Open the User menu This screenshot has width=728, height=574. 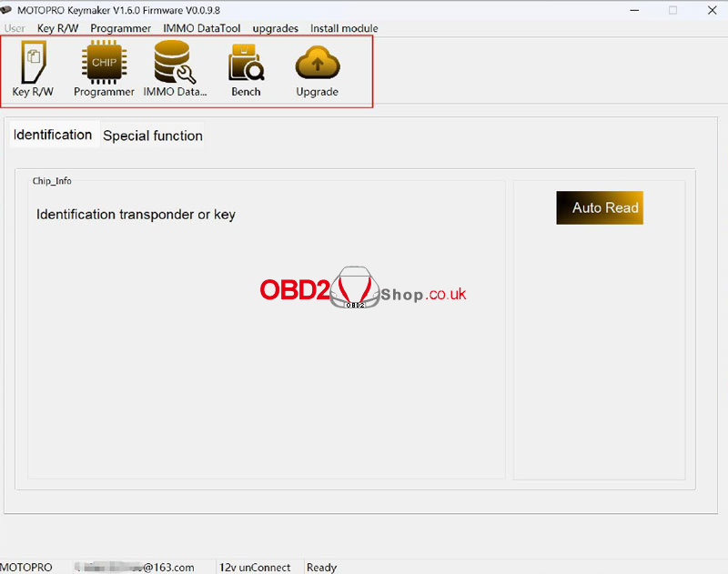[x=15, y=28]
